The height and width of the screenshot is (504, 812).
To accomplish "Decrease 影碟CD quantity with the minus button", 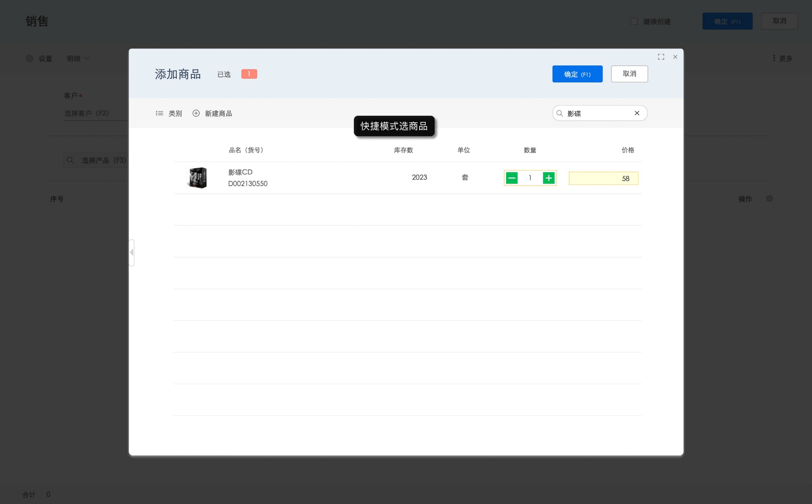I will pos(512,178).
